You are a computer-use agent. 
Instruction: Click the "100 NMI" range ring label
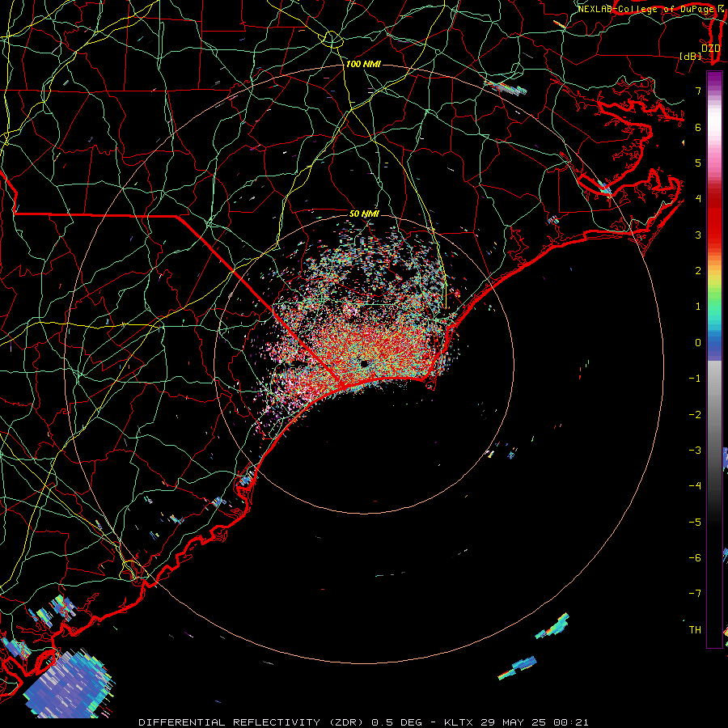[363, 64]
